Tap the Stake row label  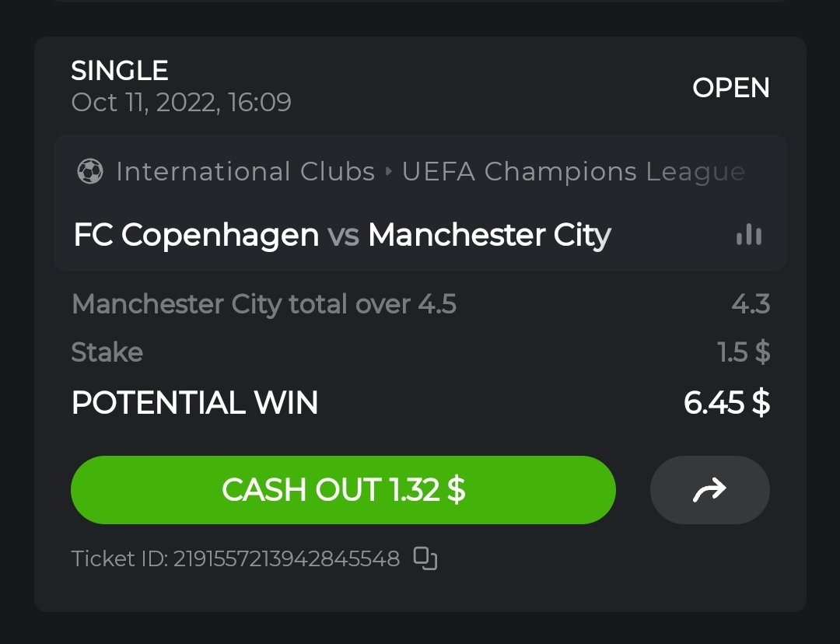pos(107,352)
